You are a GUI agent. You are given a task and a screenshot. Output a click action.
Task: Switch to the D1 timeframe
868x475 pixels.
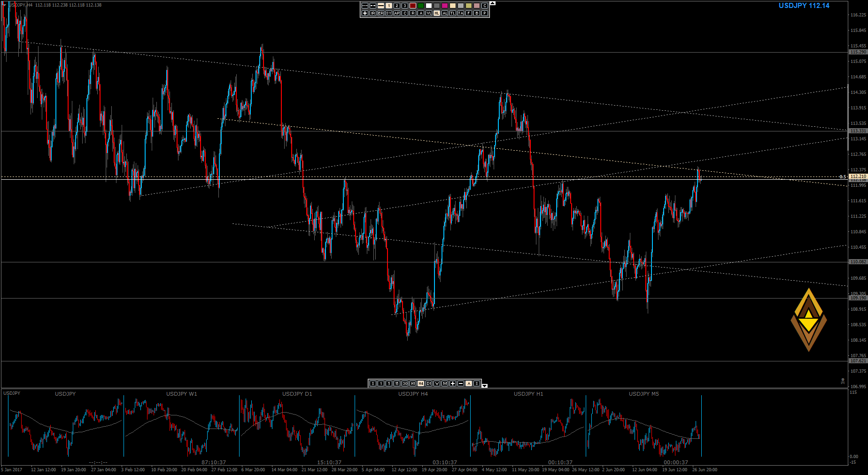(x=429, y=383)
